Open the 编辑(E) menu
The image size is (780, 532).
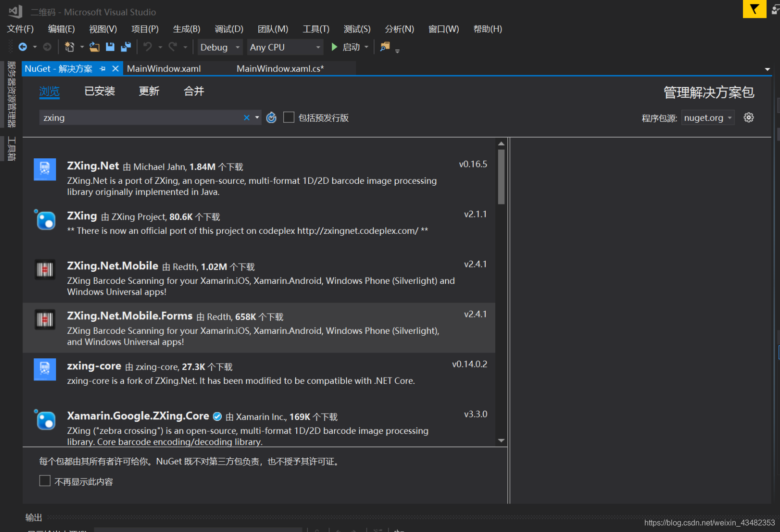61,29
